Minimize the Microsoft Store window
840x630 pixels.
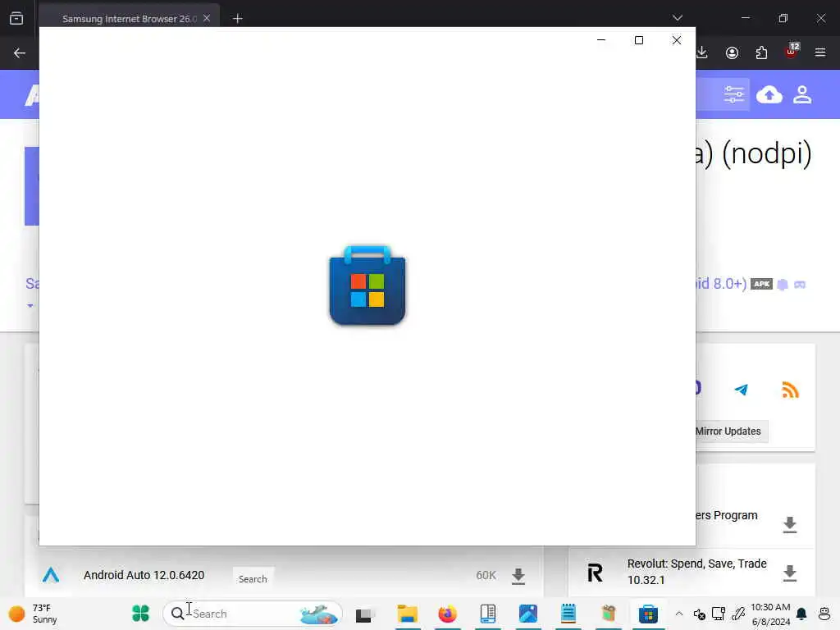point(601,40)
